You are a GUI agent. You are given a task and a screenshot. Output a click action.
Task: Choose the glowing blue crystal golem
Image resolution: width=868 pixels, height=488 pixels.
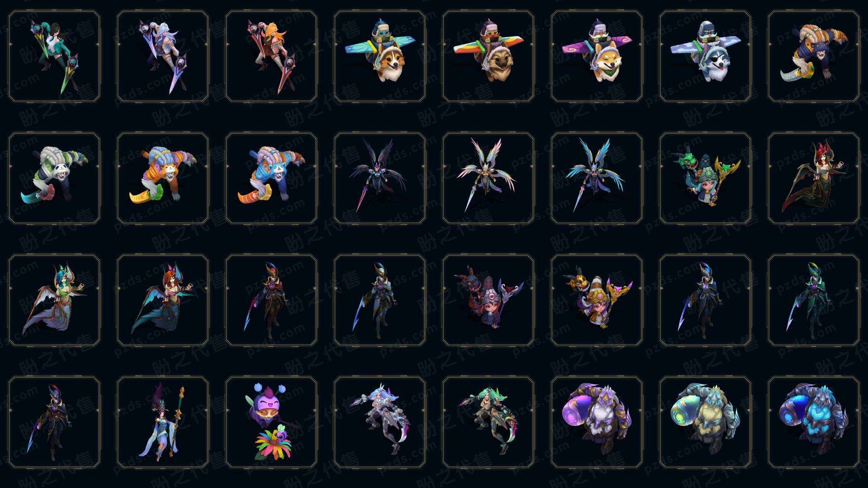click(813, 422)
